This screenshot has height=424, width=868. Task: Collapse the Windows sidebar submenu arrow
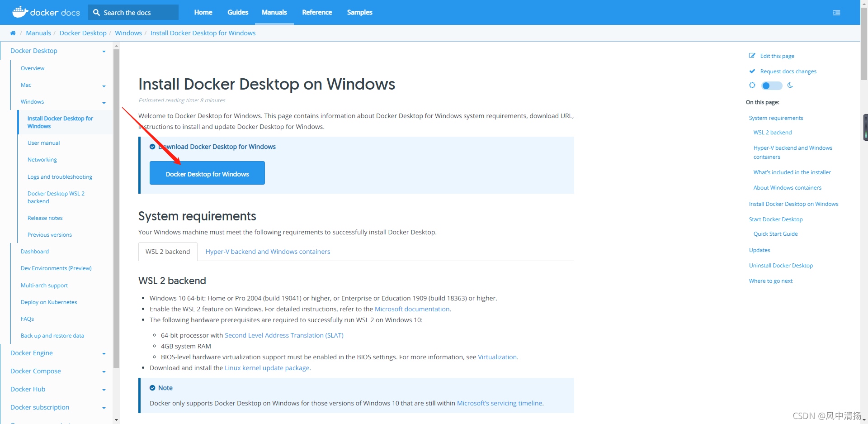(x=104, y=102)
